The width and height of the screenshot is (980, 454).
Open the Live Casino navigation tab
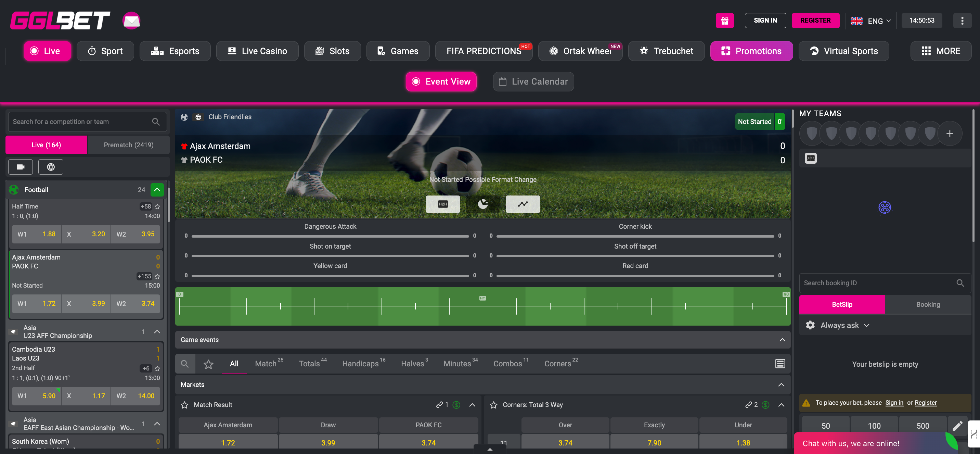(x=257, y=51)
